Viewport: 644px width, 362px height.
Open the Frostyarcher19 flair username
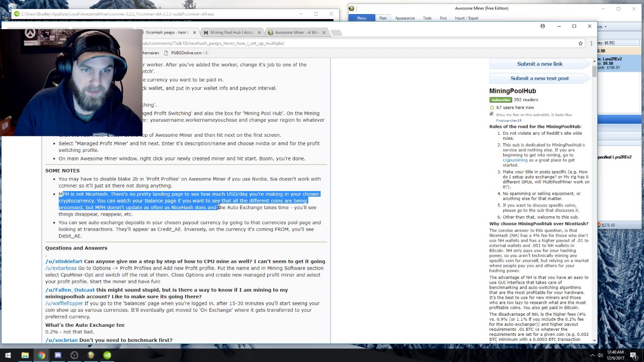click(508, 121)
